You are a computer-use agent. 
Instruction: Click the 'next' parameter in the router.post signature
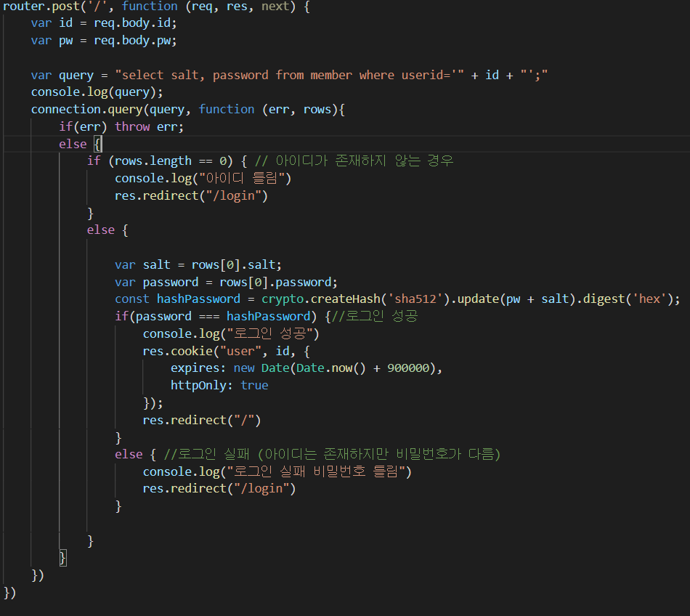[x=275, y=6]
